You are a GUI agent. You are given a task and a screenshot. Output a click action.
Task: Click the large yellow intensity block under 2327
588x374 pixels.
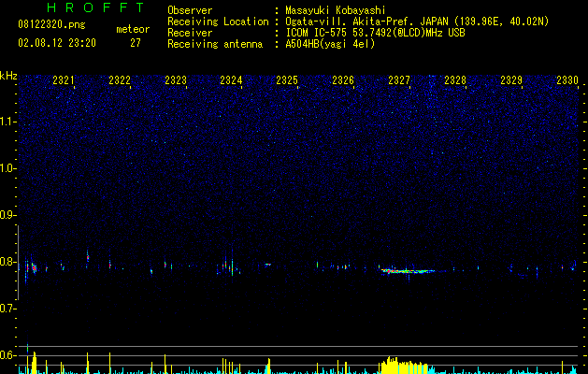(406, 366)
